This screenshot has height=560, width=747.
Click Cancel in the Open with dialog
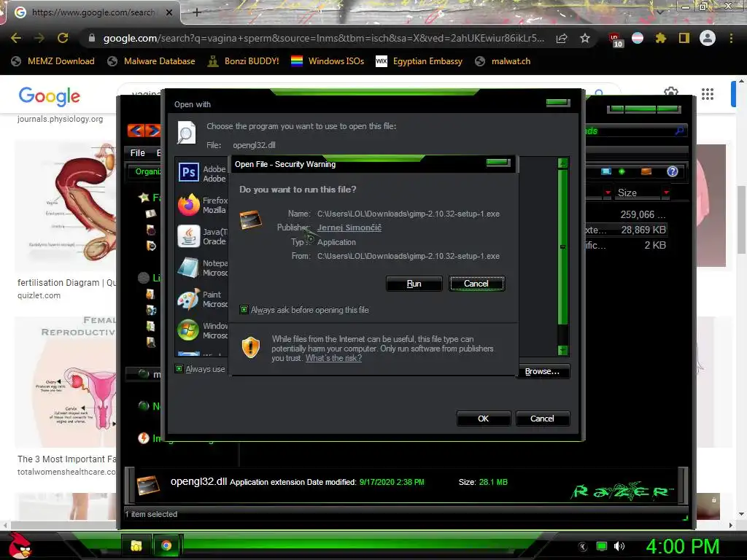542,419
